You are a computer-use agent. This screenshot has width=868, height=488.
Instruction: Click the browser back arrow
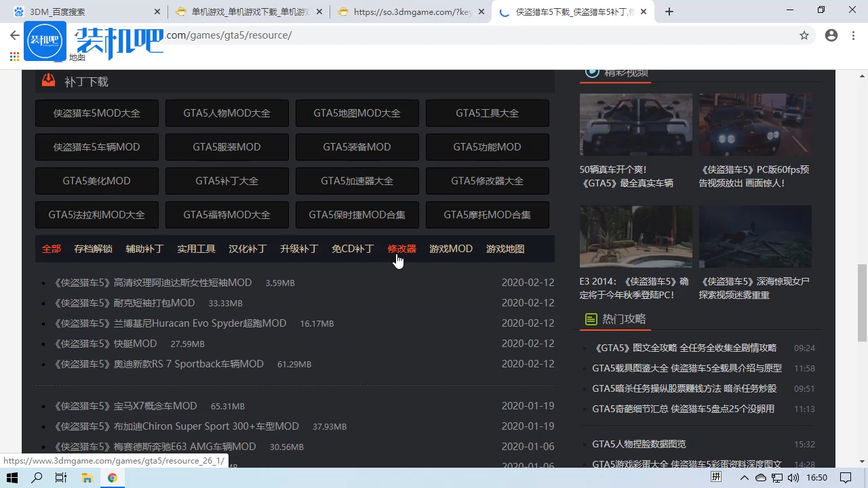(15, 35)
